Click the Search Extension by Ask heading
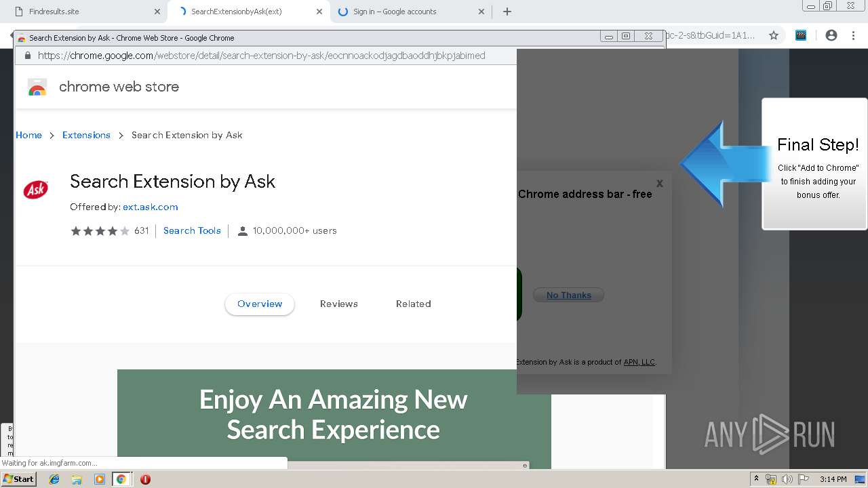This screenshot has height=488, width=868. coord(172,182)
